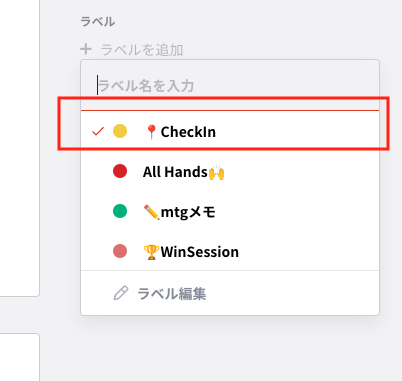Viewport: 402px width, 381px height.
Task: Choose the WinSession label entry
Action: coord(230,251)
